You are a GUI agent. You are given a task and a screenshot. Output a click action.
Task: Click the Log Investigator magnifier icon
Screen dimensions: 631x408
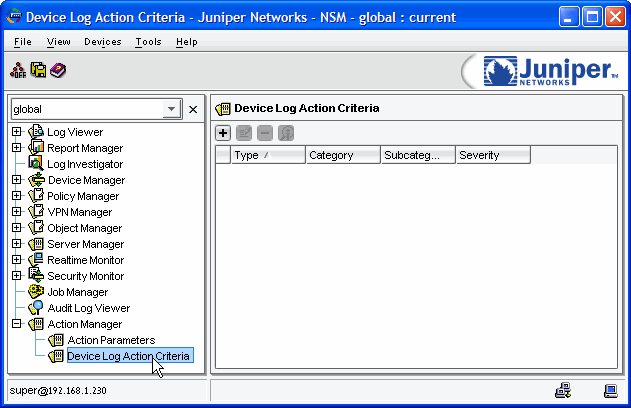(x=36, y=164)
